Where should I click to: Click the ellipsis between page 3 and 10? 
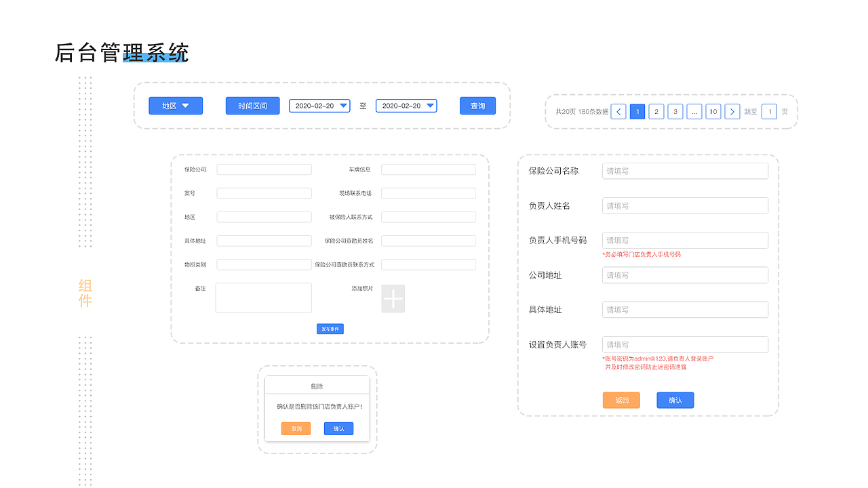point(694,110)
